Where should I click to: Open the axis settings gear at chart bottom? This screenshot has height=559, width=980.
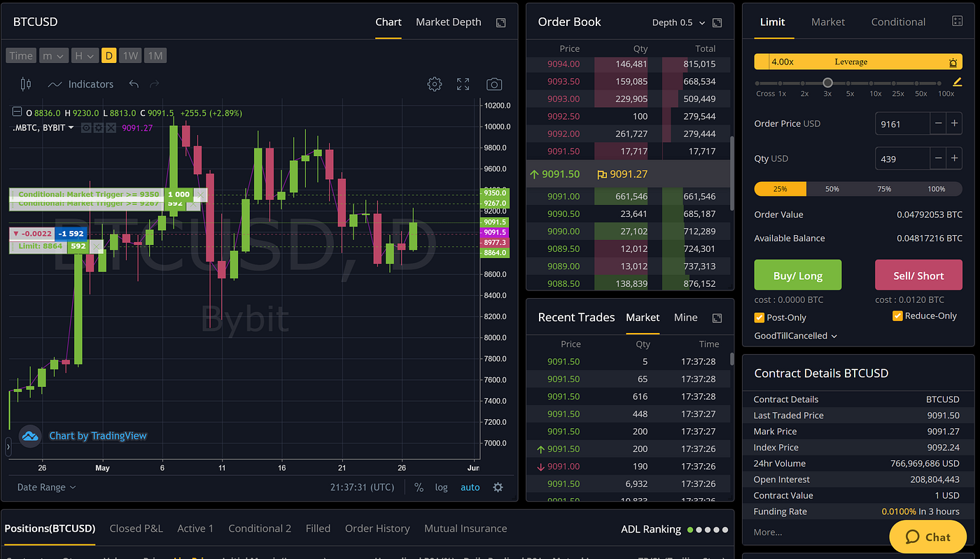tap(498, 487)
